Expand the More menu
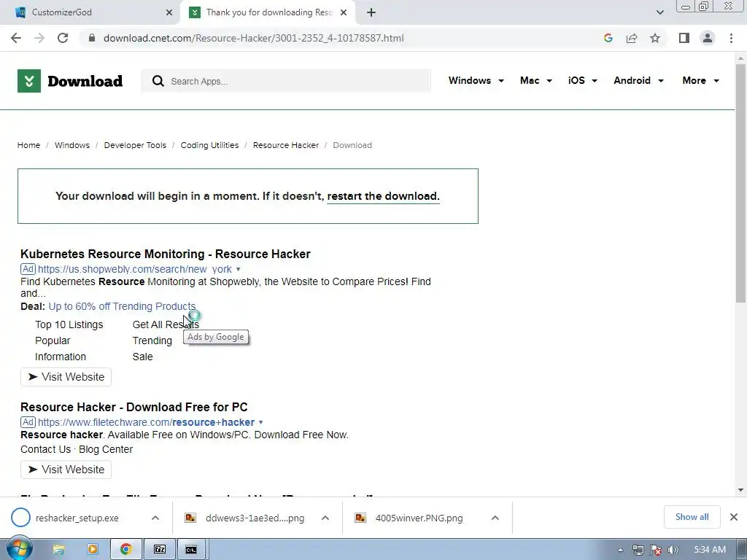This screenshot has height=560, width=747. click(x=700, y=80)
